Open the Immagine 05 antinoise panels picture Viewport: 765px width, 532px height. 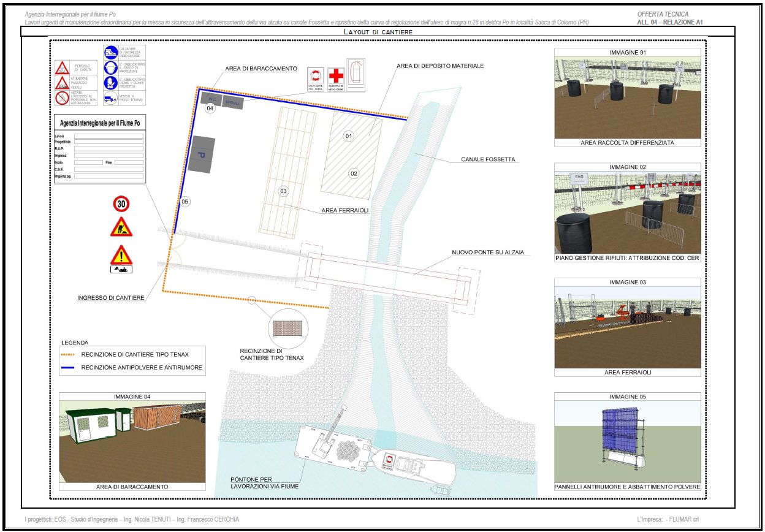(628, 442)
